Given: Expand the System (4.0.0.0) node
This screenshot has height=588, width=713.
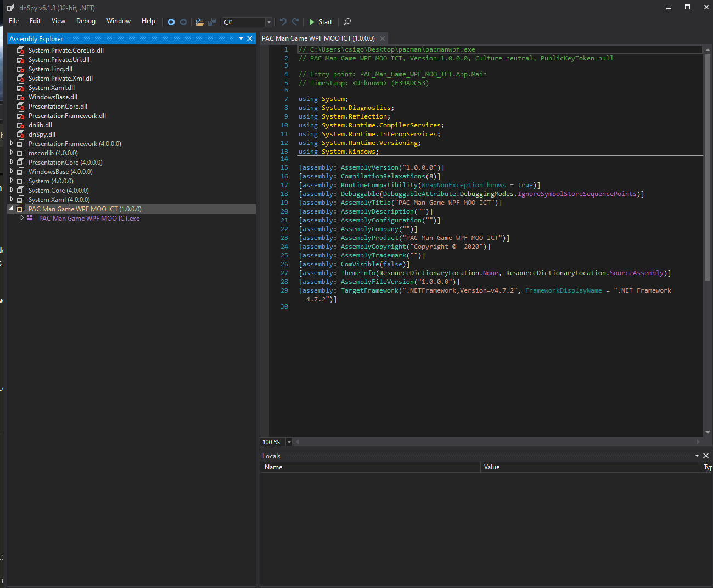Looking at the screenshot, I should click(x=12, y=181).
